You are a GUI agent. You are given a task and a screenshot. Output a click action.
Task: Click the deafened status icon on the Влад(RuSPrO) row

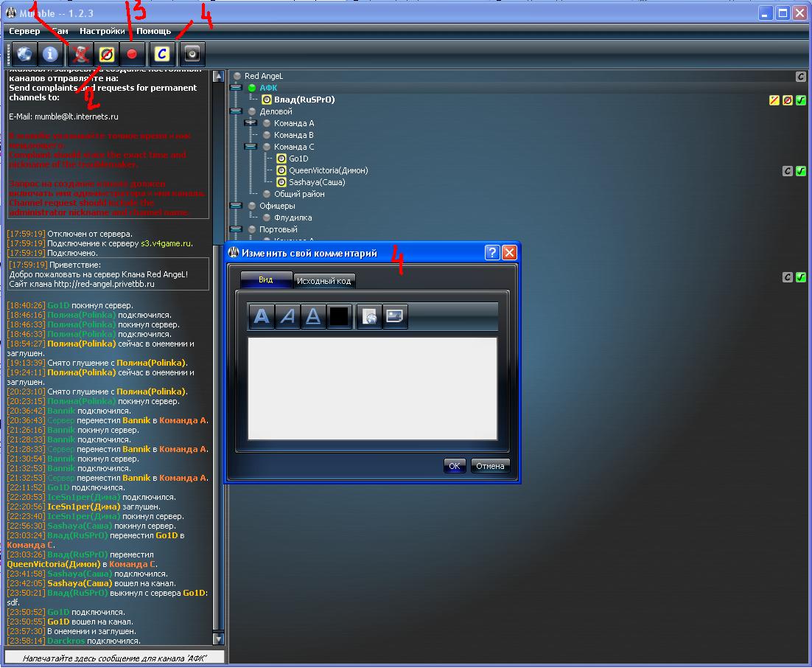tap(788, 100)
